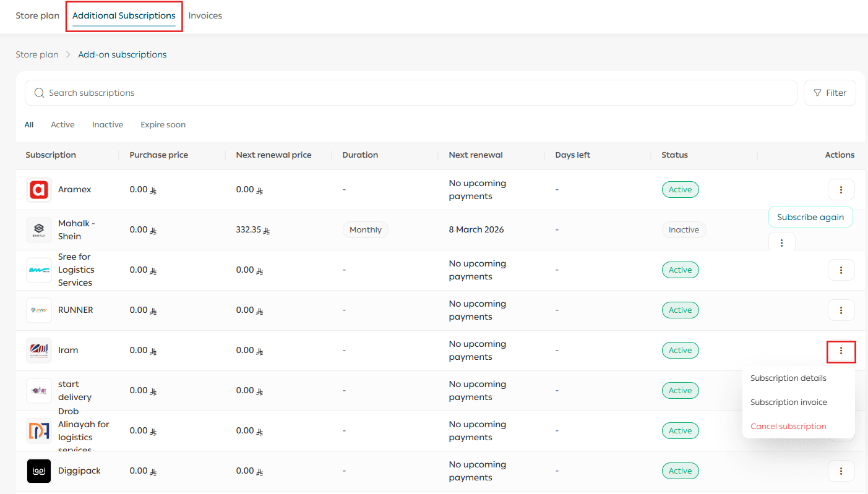Click the Aramex logo icon
Viewport: 868px width, 494px height.
(39, 190)
